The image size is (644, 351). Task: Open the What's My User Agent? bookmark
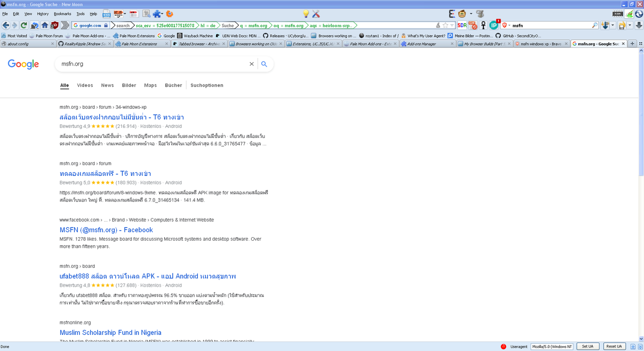[423, 36]
